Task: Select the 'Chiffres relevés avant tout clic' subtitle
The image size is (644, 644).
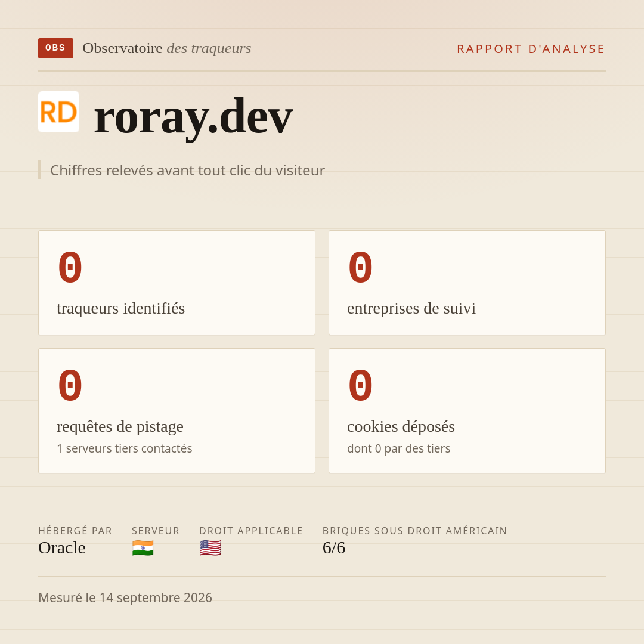Action: (187, 170)
